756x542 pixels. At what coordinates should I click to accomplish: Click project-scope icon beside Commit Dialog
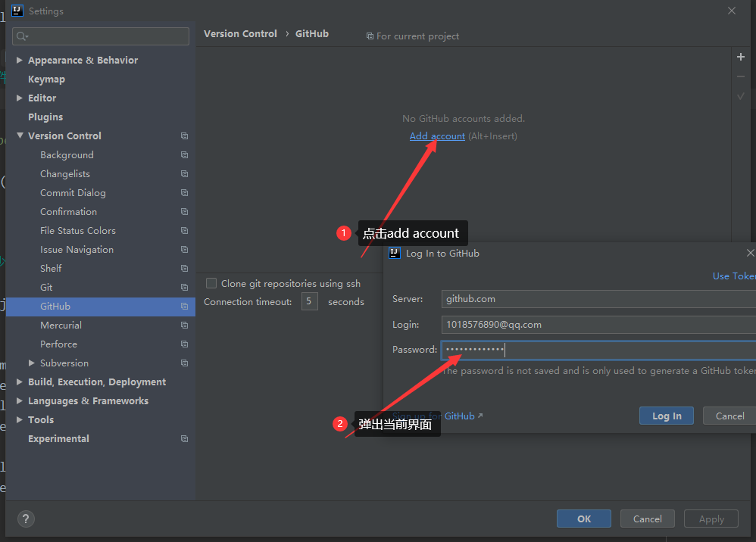tap(184, 193)
